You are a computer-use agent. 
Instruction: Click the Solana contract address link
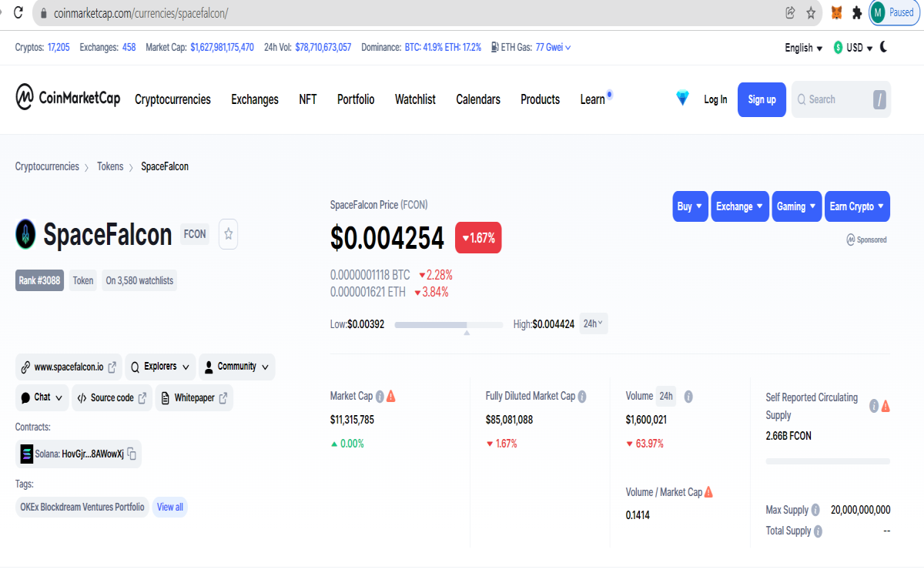pyautogui.click(x=79, y=454)
